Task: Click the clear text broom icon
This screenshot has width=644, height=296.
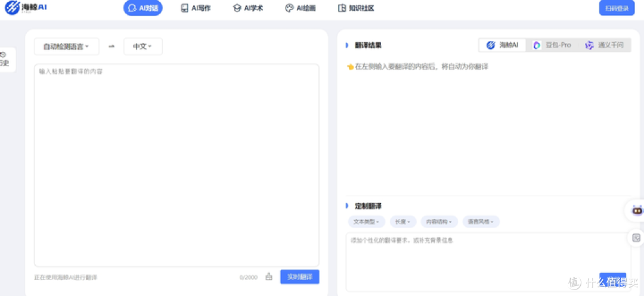Action: pyautogui.click(x=269, y=277)
